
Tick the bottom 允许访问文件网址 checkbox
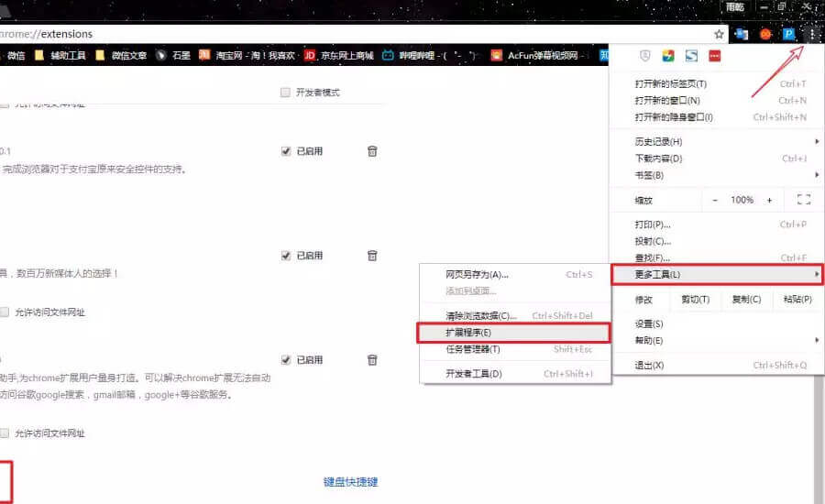(x=5, y=433)
